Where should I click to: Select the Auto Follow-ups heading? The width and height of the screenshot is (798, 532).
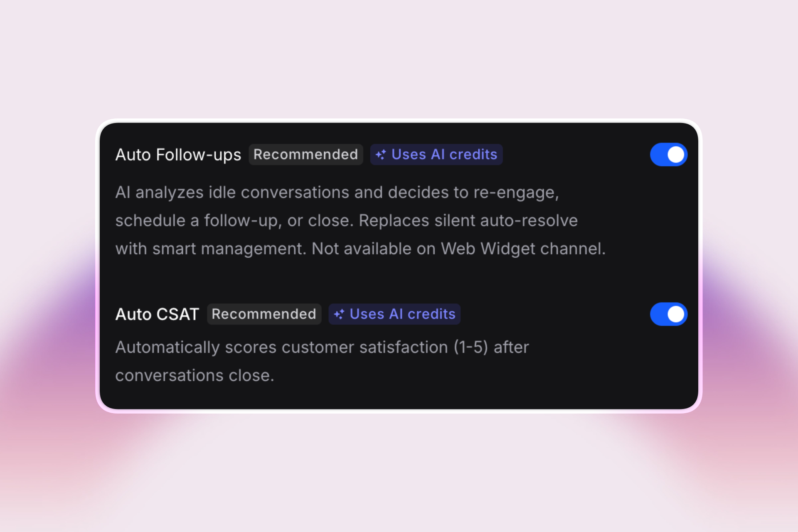tap(178, 154)
